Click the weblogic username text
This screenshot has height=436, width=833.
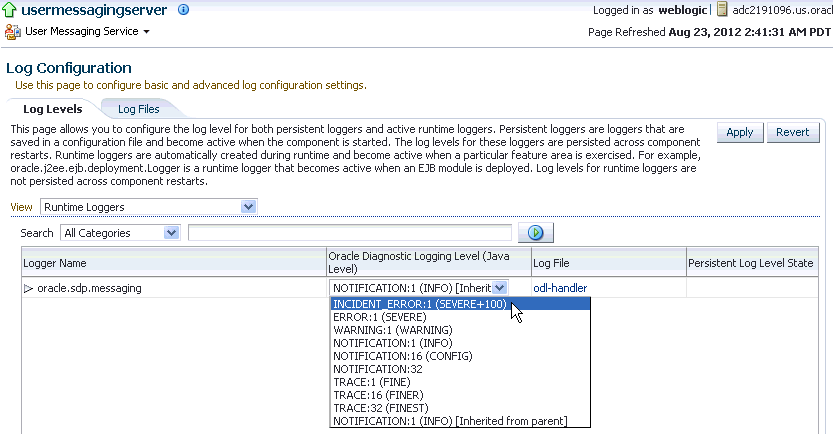point(682,10)
